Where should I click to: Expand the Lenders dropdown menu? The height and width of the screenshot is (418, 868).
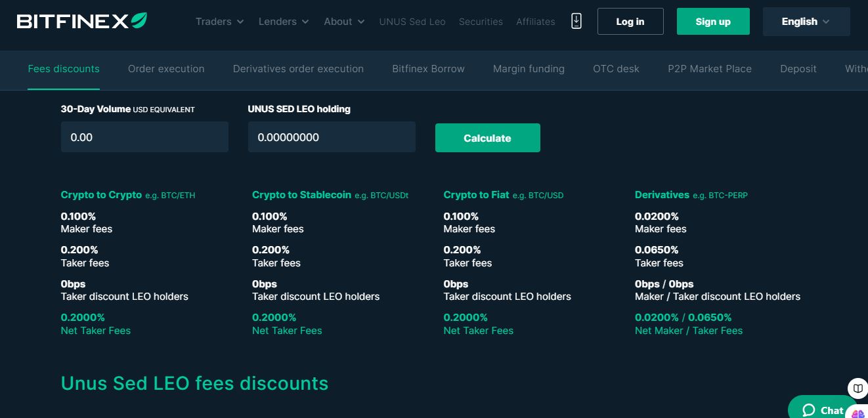(284, 22)
